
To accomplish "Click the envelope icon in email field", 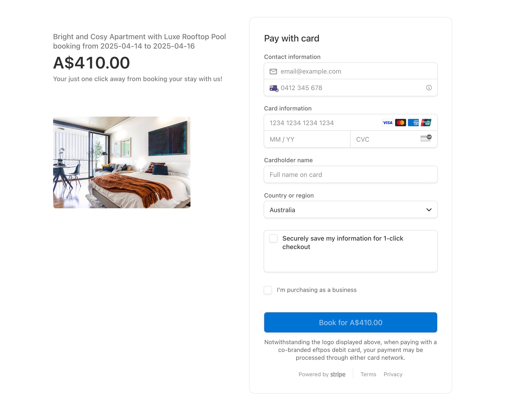I will [x=273, y=71].
